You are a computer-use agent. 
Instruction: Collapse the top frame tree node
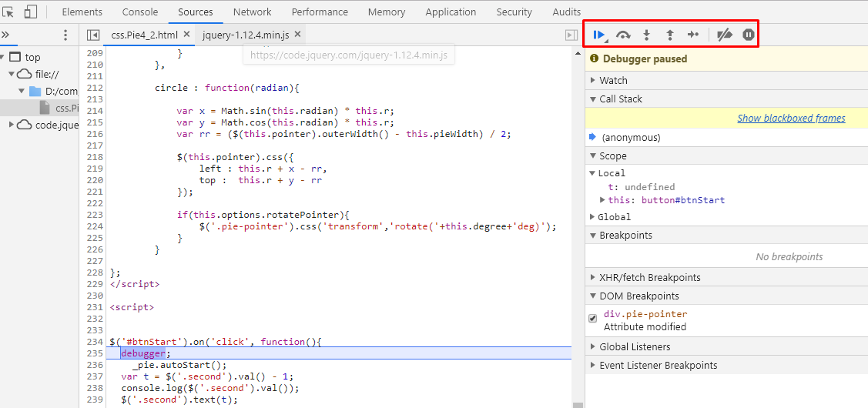tap(3, 57)
